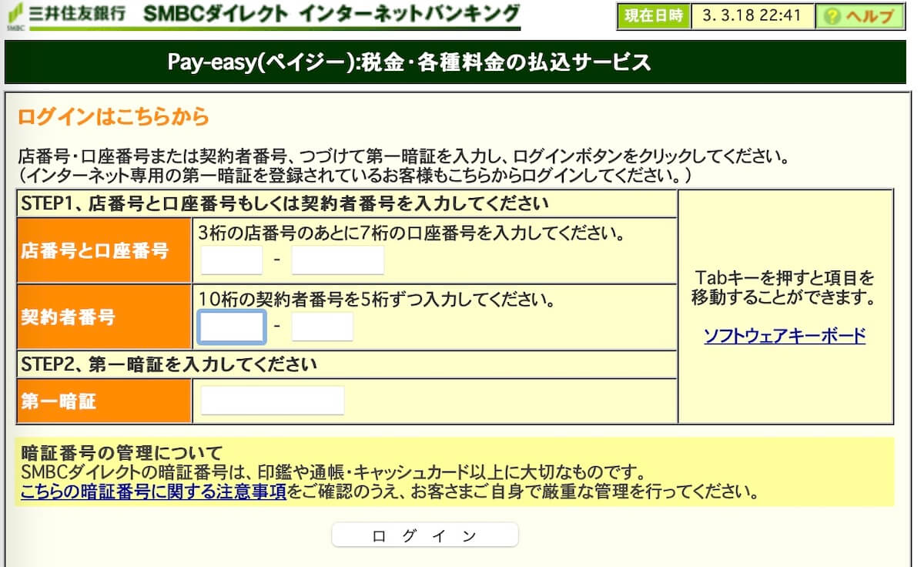The width and height of the screenshot is (924, 567).
Task: Click the 10桁の契約者番号を5桁ずつ instruction text
Action: point(377,299)
